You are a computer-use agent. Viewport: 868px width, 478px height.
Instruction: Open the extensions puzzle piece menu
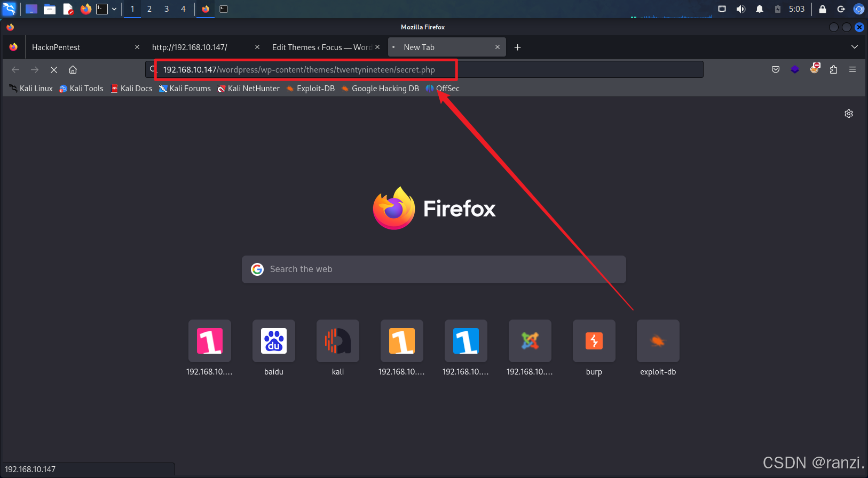pos(833,70)
